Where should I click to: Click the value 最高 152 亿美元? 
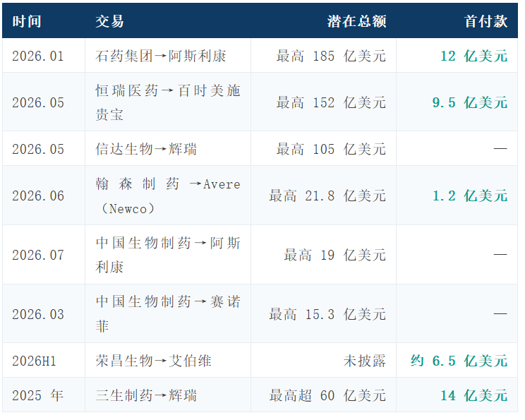(x=331, y=102)
